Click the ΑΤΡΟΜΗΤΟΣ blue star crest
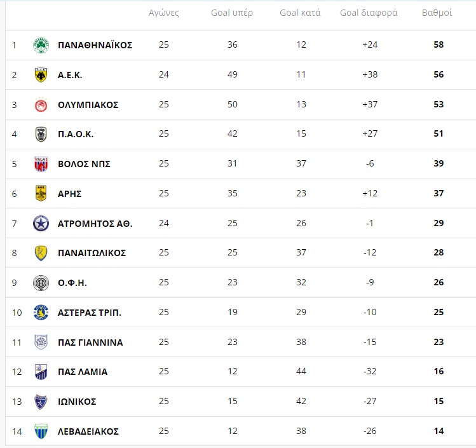The height and width of the screenshot is (448, 476). (x=41, y=224)
